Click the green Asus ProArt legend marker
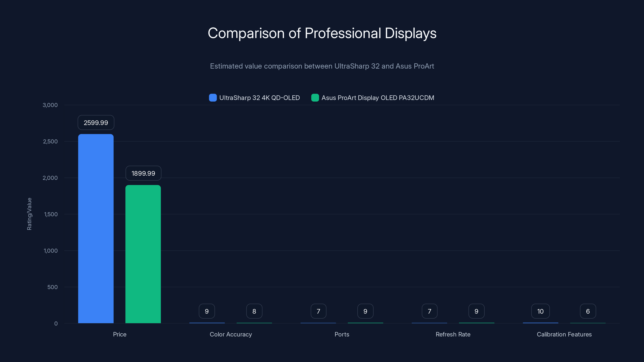This screenshot has height=362, width=644. click(x=315, y=98)
